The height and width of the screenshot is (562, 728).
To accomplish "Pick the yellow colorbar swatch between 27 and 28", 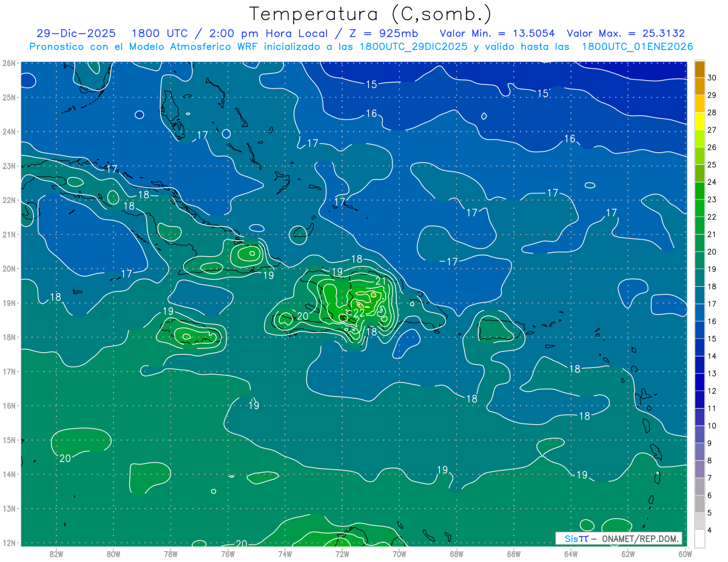I will [699, 121].
